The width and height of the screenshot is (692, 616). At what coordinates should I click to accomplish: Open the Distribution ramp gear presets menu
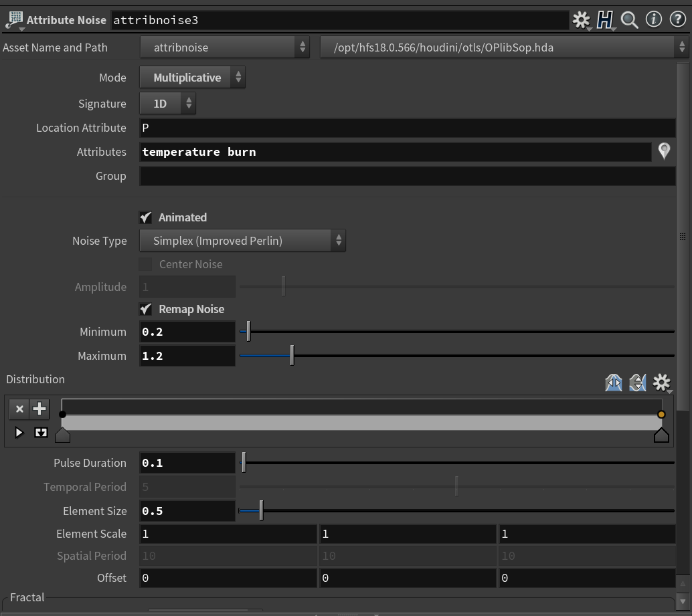click(x=661, y=383)
